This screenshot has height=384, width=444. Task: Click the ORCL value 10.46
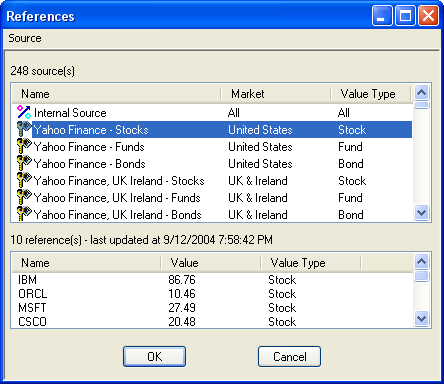[182, 294]
